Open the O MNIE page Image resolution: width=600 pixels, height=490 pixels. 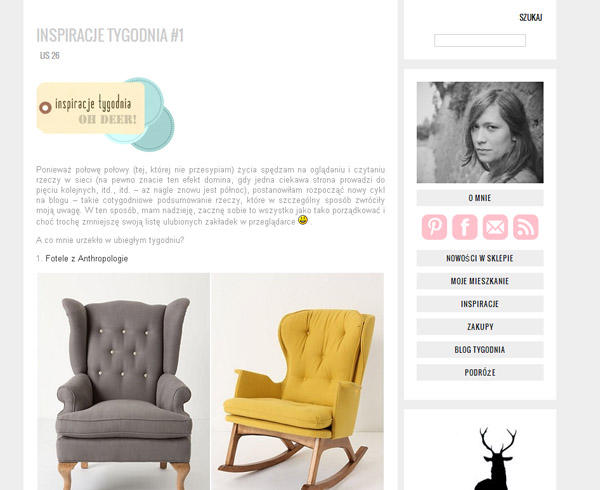(480, 198)
